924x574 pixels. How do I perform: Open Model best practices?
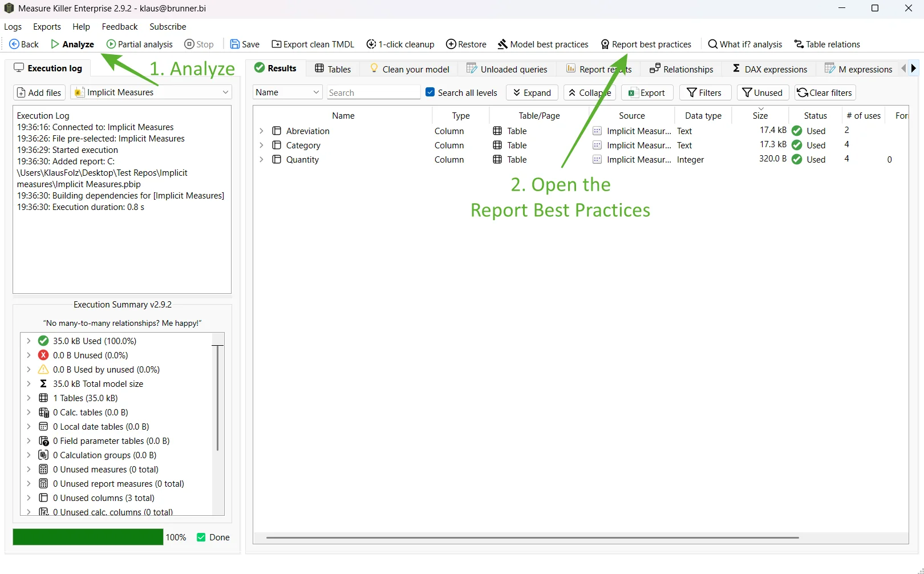[543, 45]
